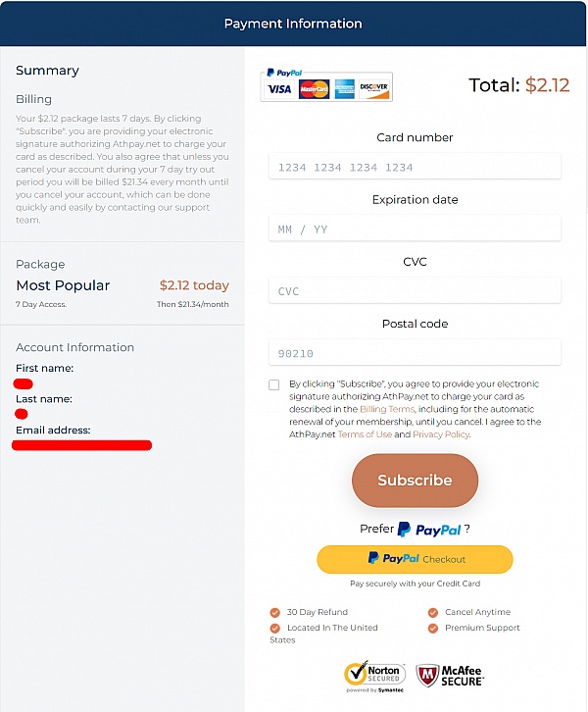The image size is (588, 712).
Task: Click the Premium Support checkmark icon
Action: coord(433,628)
